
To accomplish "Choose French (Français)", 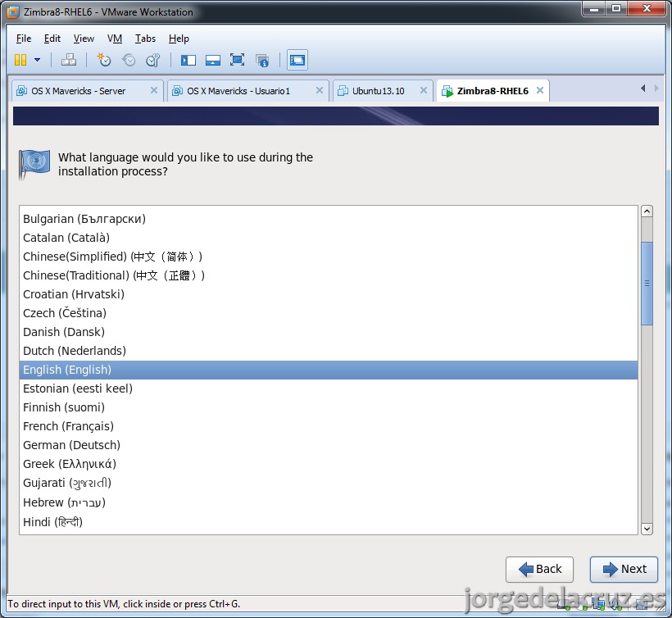I will tap(329, 426).
